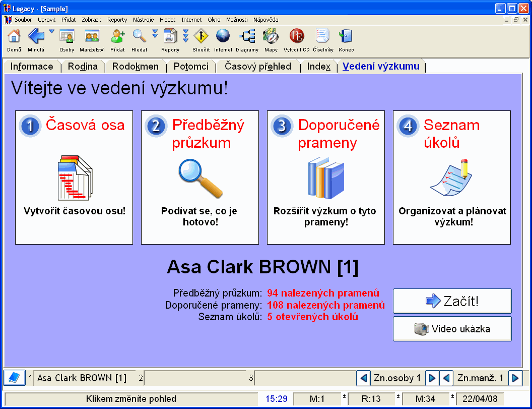This screenshot has width=532, height=409.
Task: Expand the dropdown arrow beside Minulá
Action: coord(51,32)
